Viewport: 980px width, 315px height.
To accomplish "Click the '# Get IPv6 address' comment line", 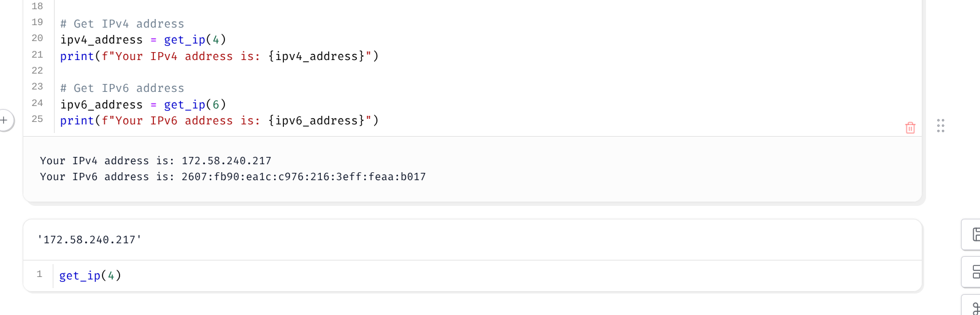I will point(122,88).
